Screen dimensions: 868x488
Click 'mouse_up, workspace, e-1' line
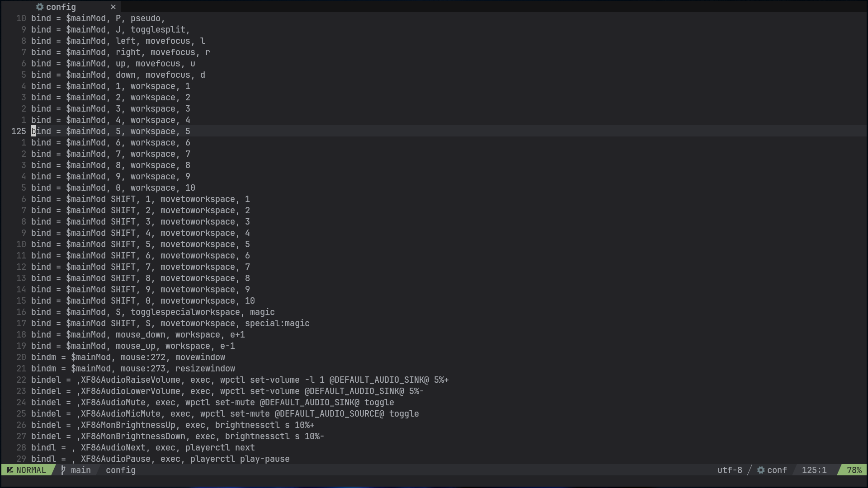click(x=133, y=346)
